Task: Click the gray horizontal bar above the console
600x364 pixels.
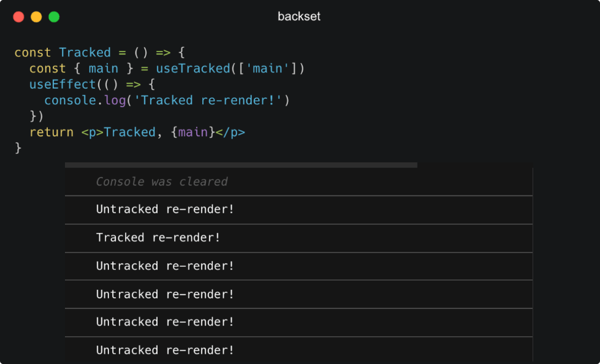Action: click(x=241, y=165)
